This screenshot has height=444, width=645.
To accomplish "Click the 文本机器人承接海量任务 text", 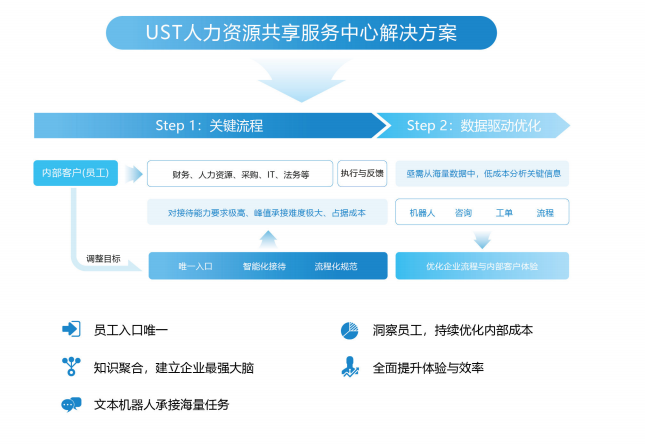I will [161, 405].
